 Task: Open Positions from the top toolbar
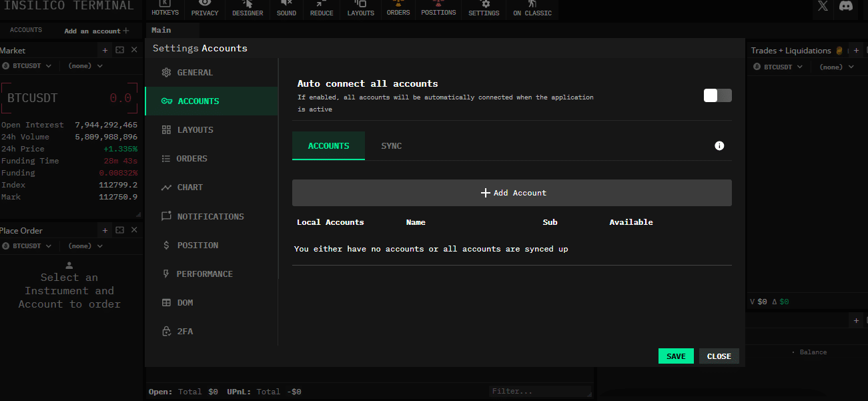[x=438, y=9]
